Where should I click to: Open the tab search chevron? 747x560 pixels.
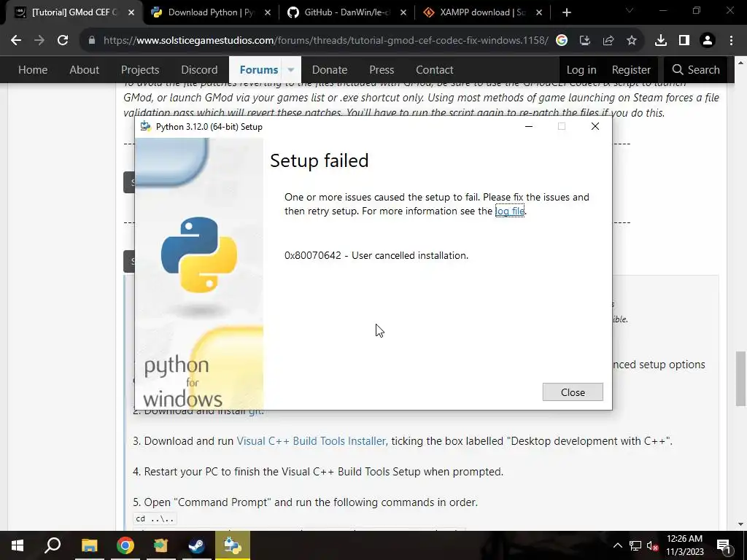[630, 10]
